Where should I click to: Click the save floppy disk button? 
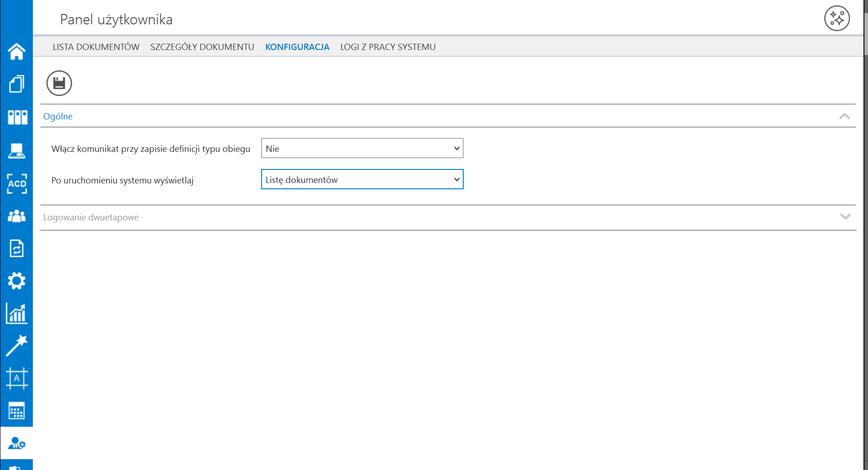[x=59, y=83]
